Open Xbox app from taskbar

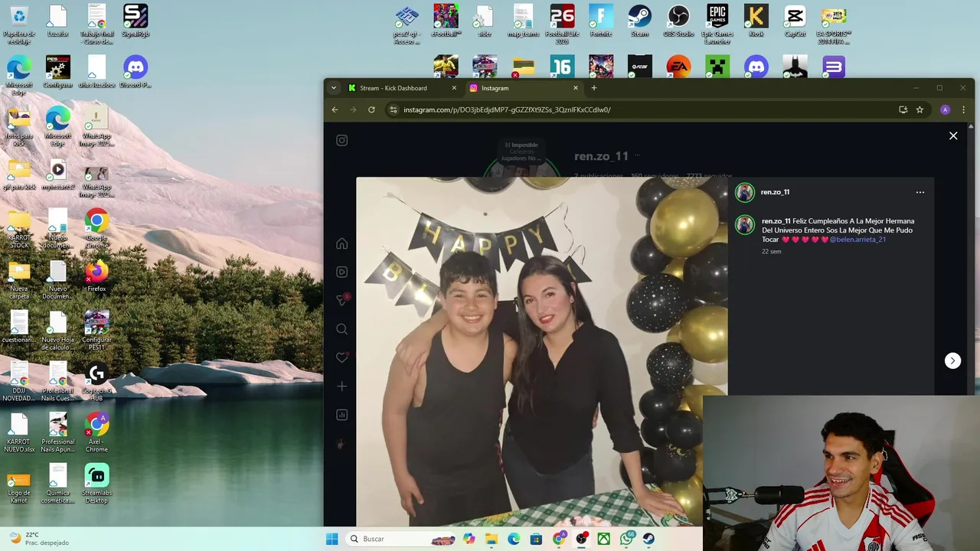coord(604,539)
